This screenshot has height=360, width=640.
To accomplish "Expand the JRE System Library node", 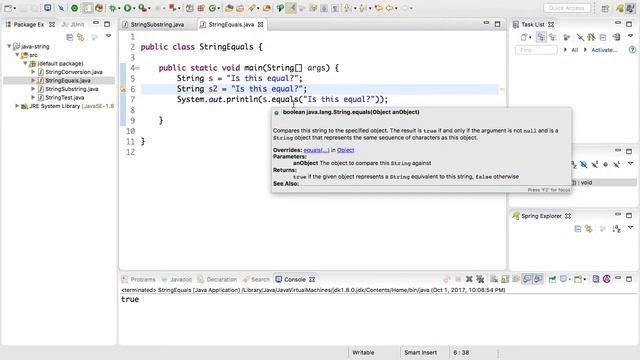I will coord(17,106).
